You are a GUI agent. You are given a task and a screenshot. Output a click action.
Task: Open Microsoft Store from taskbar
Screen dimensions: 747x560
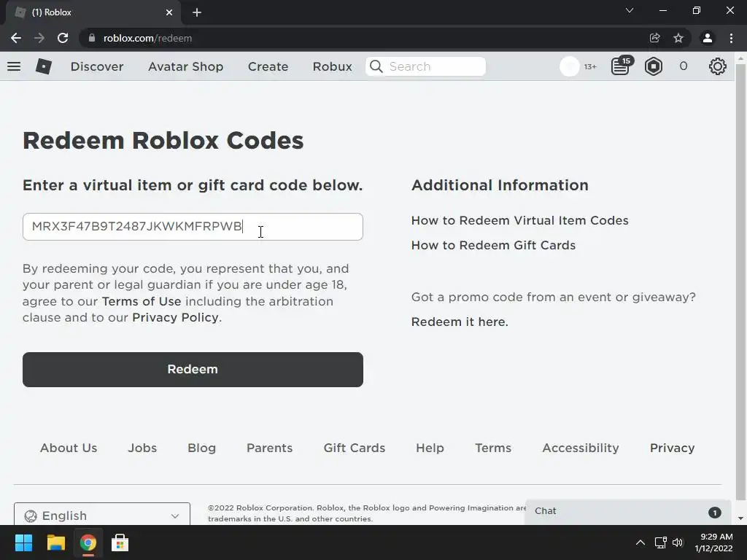(120, 542)
